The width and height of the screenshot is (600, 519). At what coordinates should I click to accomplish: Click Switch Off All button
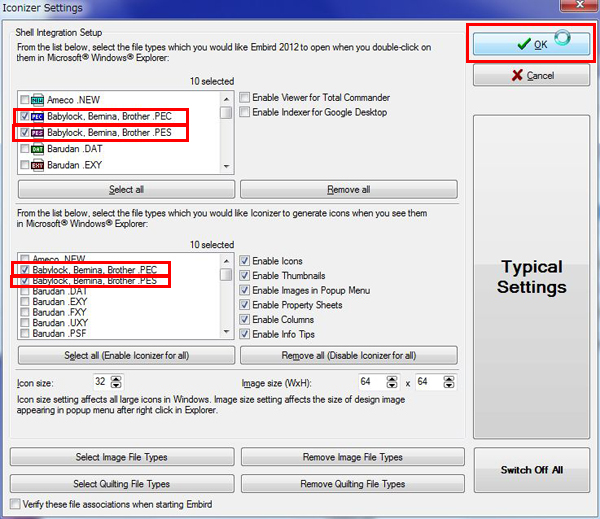(532, 470)
